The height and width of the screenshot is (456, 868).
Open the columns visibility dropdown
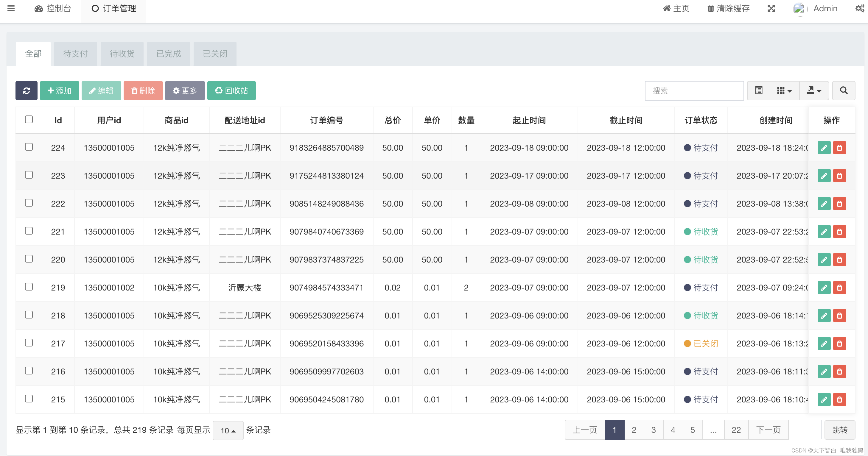point(784,90)
